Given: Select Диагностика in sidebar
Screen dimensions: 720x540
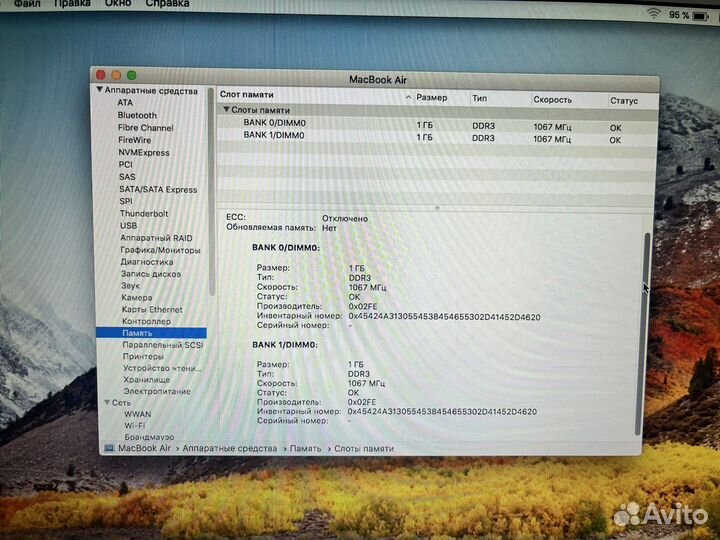Looking at the screenshot, I should tap(147, 262).
